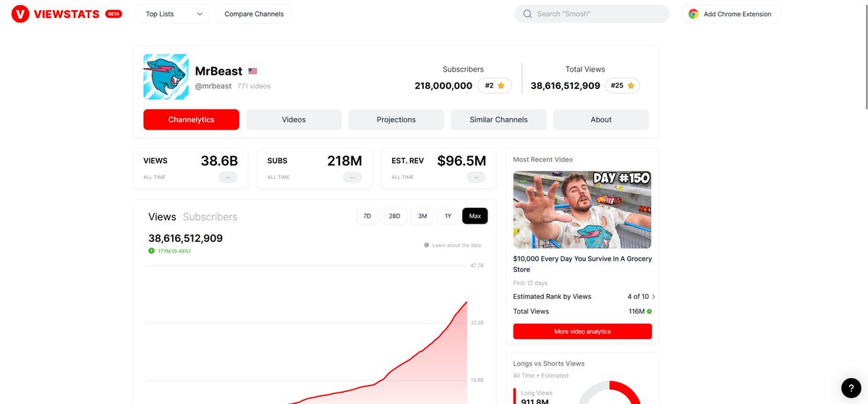868x404 pixels.
Task: Click the 771 videos text
Action: pos(254,86)
